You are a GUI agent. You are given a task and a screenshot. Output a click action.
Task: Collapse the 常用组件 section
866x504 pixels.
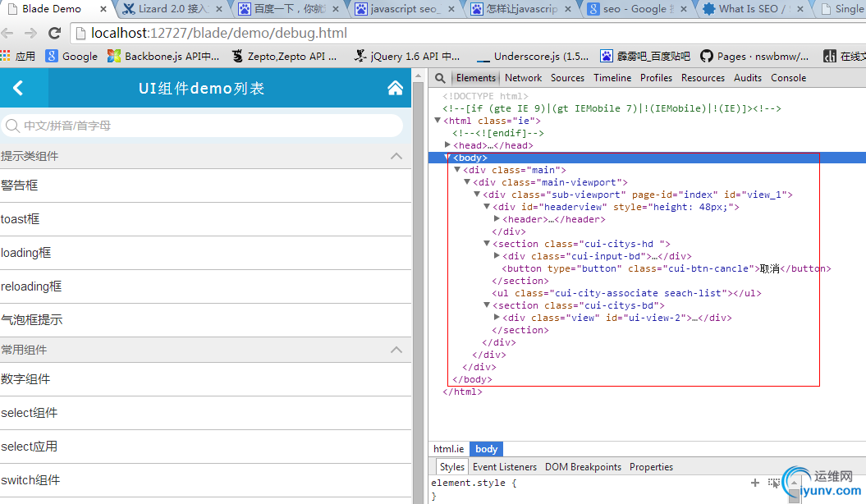click(x=396, y=350)
